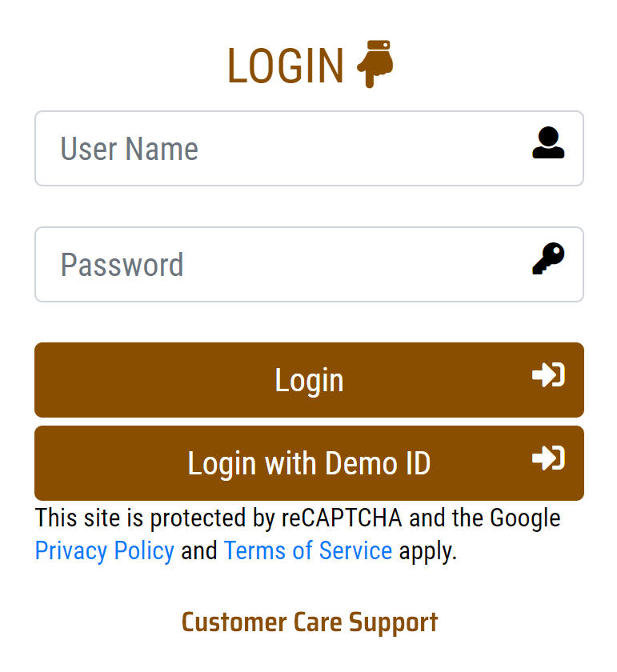Click the word reCAPTCHA in the notice
The height and width of the screenshot is (672, 617).
tap(343, 518)
